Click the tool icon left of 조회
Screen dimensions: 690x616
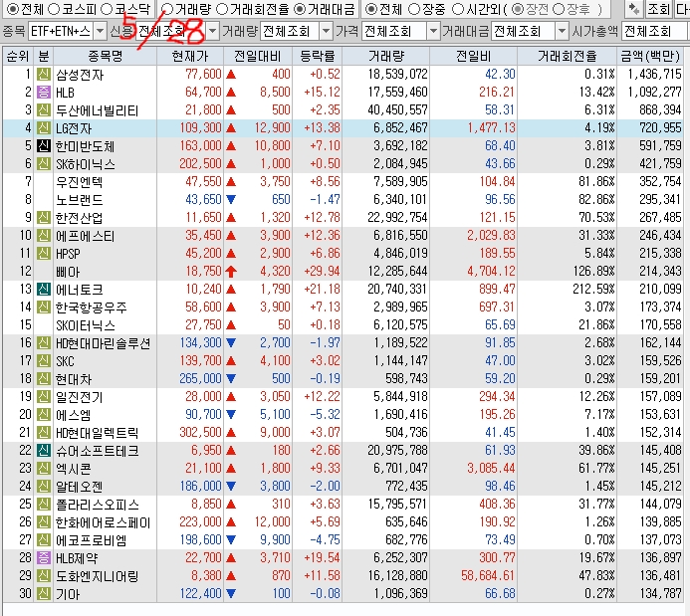point(633,8)
